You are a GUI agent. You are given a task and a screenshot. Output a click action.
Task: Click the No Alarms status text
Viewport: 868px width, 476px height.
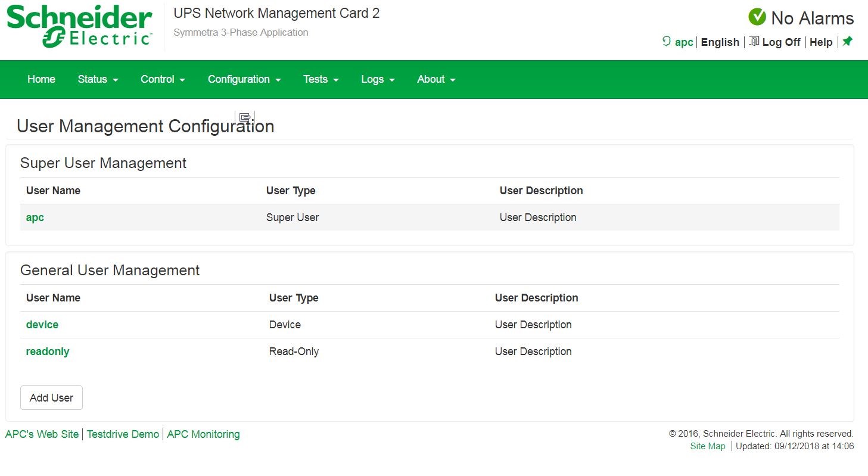point(812,18)
